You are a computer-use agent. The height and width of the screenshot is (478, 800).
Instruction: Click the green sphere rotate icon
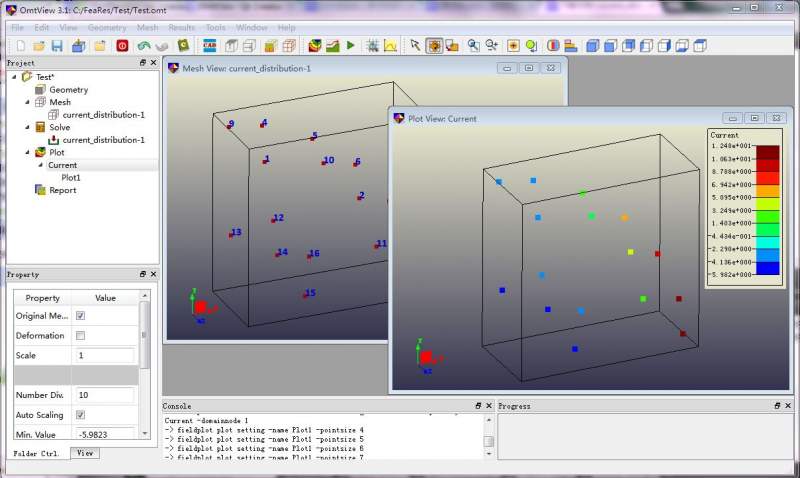pyautogui.click(x=531, y=46)
